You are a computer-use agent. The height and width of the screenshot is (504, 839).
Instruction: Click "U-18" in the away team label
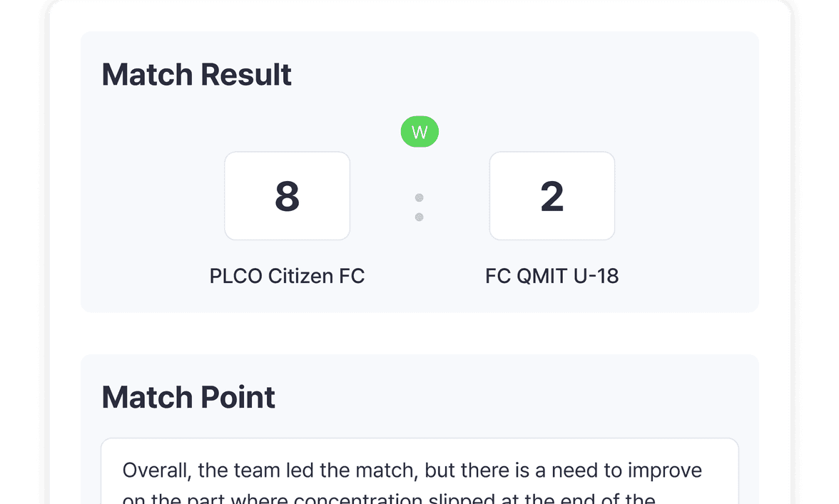point(594,276)
